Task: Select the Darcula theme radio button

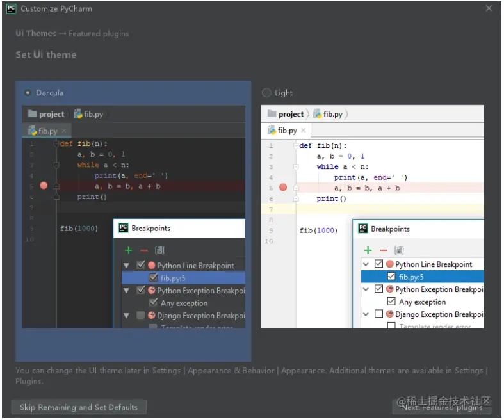Action: [x=28, y=93]
